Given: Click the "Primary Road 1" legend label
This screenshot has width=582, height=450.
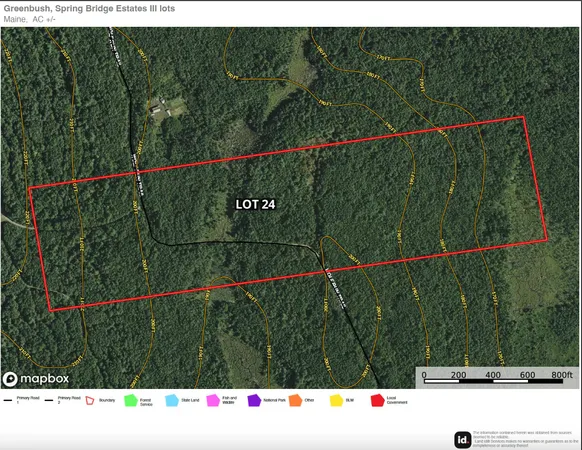Looking at the screenshot, I should (28, 400).
